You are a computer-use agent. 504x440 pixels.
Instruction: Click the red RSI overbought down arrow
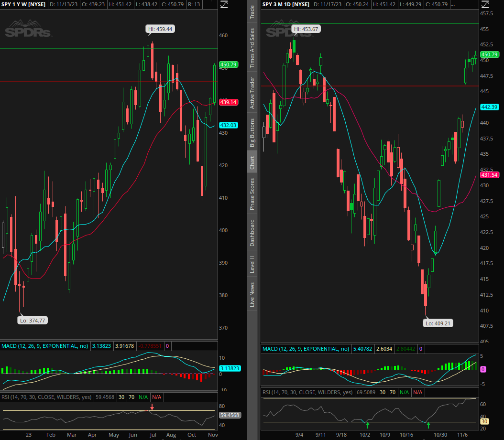coord(152,407)
